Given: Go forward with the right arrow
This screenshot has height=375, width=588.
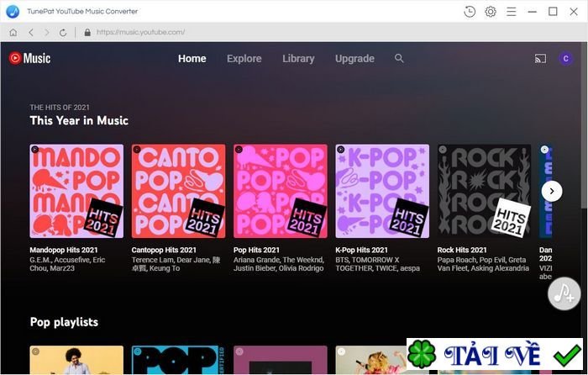Looking at the screenshot, I should 46,33.
